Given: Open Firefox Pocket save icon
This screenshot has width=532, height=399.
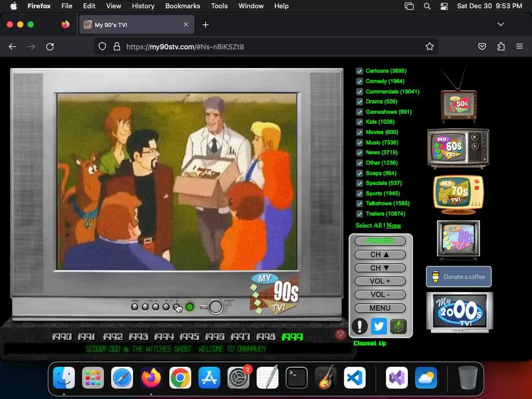Looking at the screenshot, I should tap(482, 46).
